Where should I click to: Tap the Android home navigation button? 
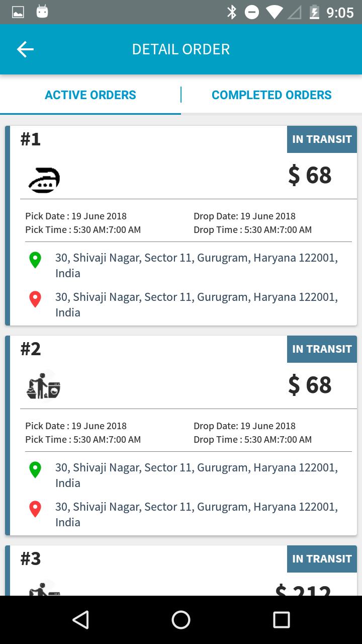181,620
